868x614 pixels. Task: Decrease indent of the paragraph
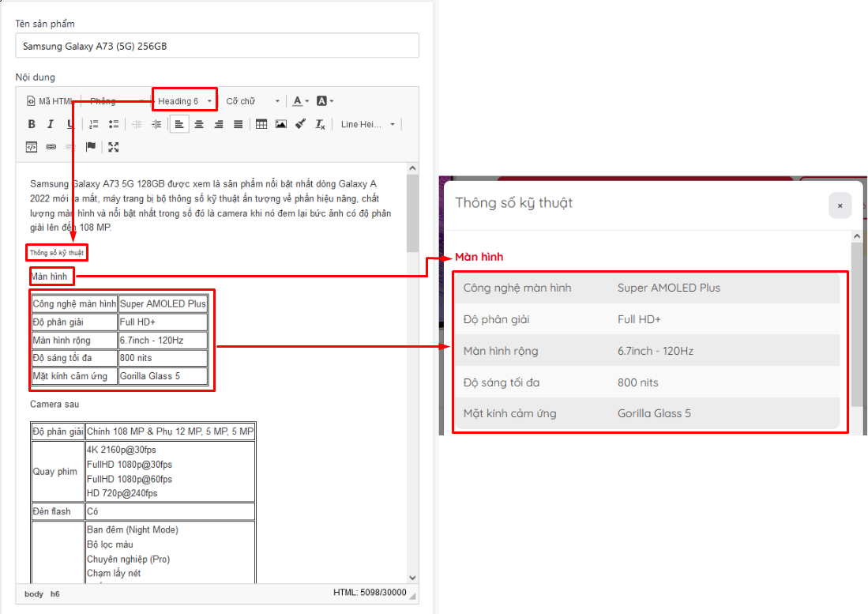(137, 124)
